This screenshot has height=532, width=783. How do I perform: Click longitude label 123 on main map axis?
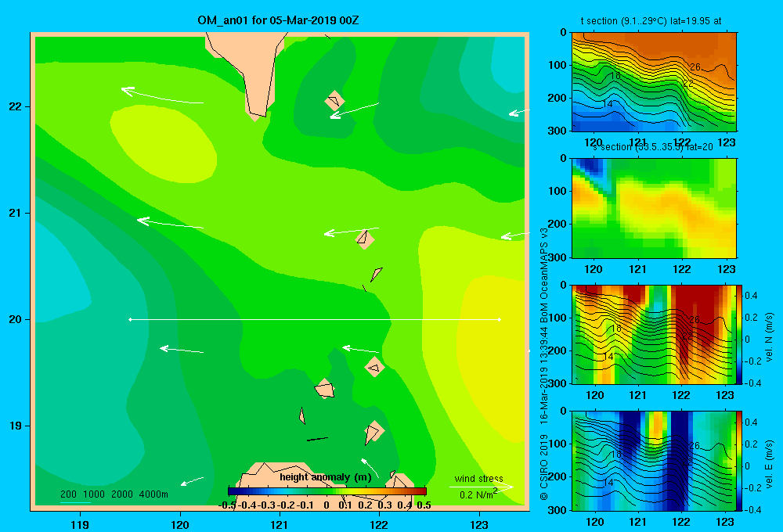[479, 524]
